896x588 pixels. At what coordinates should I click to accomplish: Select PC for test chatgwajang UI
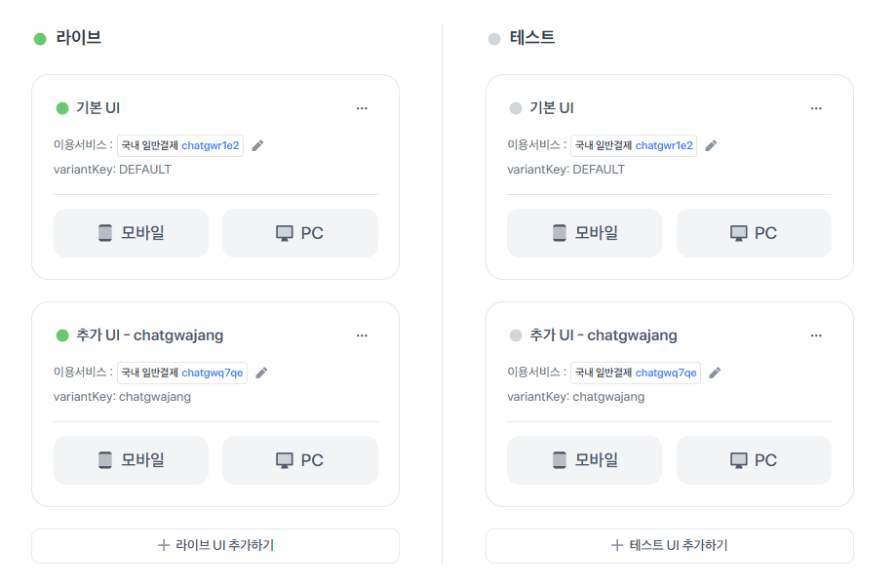pos(754,460)
